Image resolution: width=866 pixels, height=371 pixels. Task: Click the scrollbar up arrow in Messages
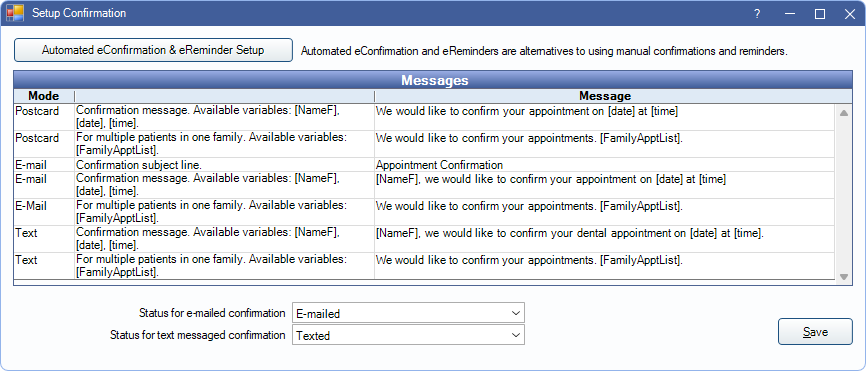click(843, 113)
